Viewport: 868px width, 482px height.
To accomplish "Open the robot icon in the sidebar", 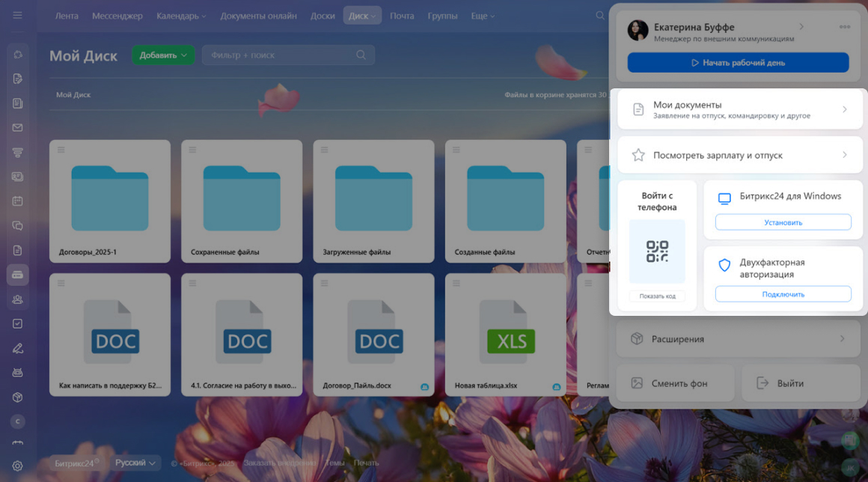I will click(x=18, y=373).
